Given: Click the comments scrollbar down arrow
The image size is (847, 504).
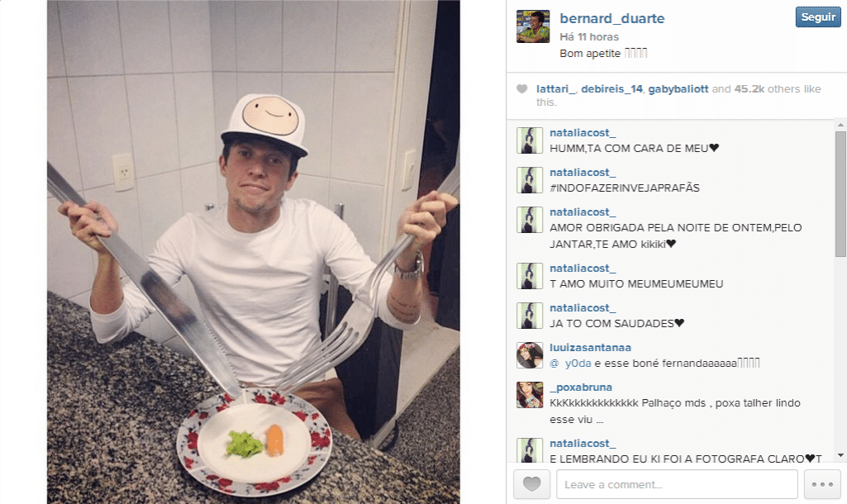Looking at the screenshot, I should tap(840, 455).
